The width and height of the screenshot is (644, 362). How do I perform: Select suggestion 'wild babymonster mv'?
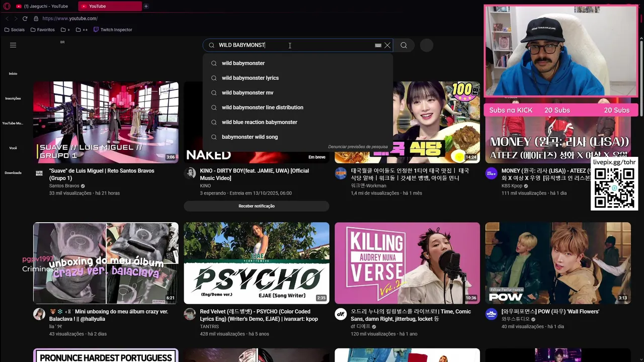[298, 93]
